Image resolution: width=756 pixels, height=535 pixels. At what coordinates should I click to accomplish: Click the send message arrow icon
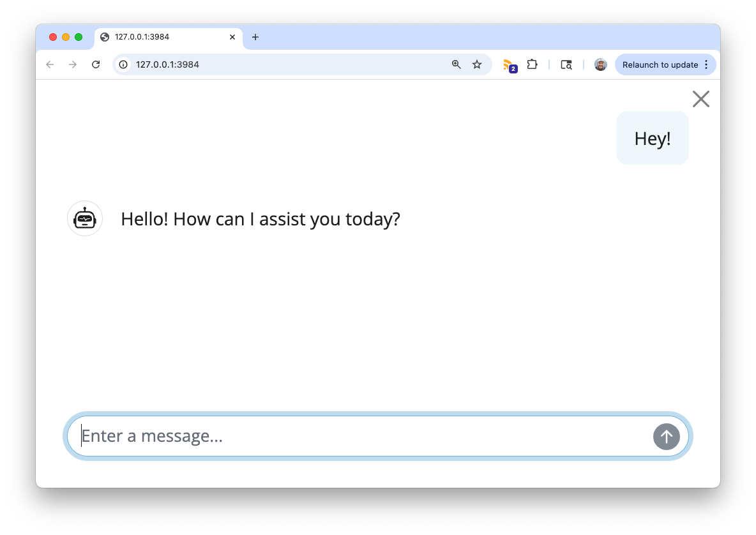coord(666,436)
